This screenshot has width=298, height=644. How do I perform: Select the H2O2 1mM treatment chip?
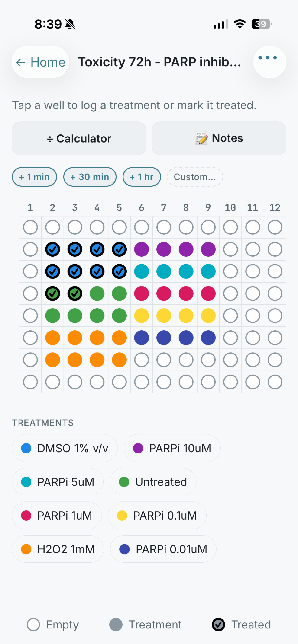tap(58, 549)
